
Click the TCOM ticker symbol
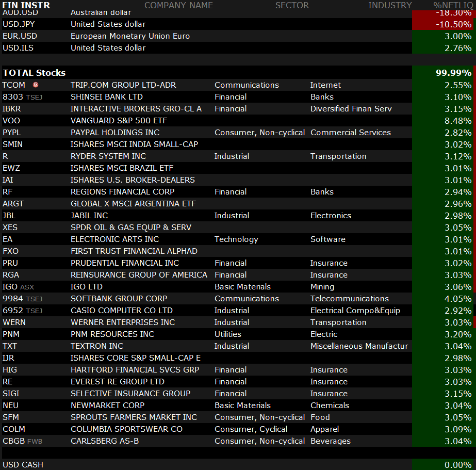[13, 85]
